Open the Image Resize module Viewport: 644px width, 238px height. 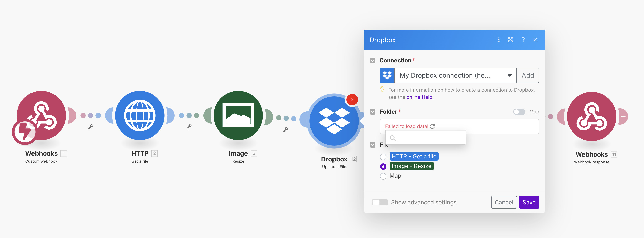click(x=238, y=115)
